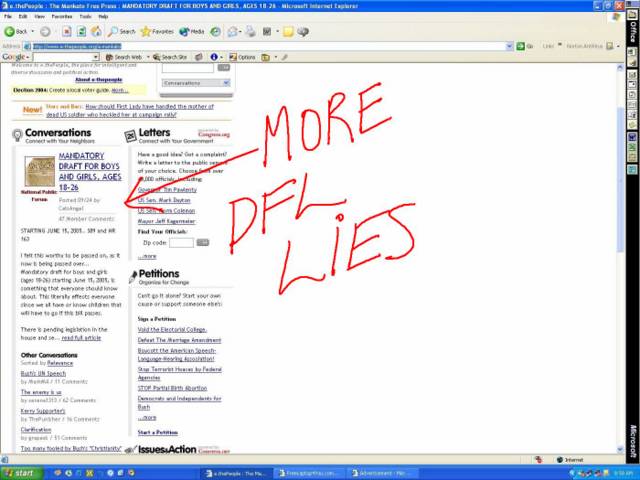Click the Google toolbar highlight pen icon
Screen dimensions: 640x480
[285, 57]
